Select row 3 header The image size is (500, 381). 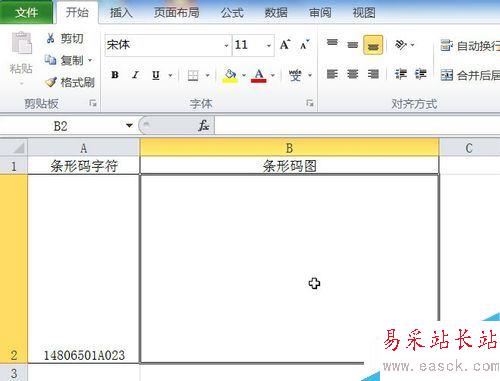[13, 373]
